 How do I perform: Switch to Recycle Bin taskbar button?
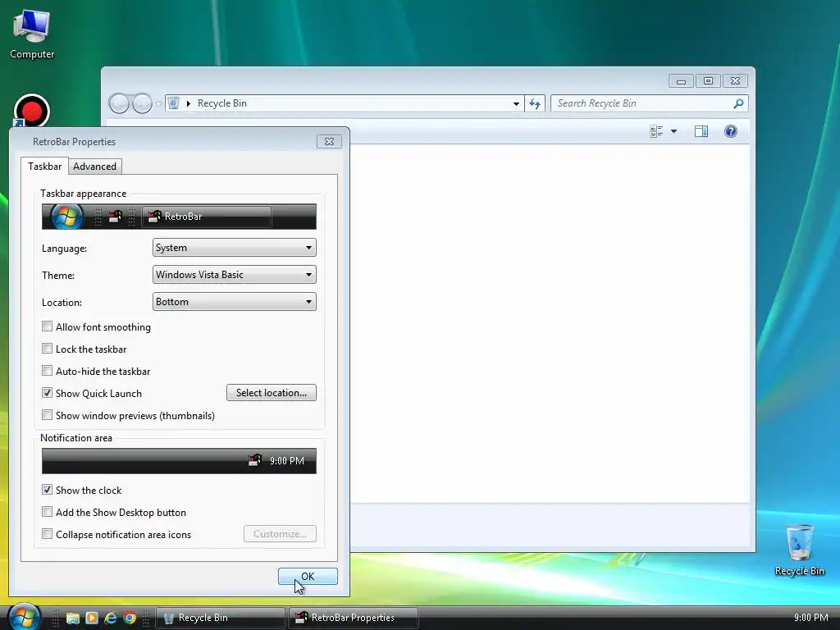click(x=220, y=618)
